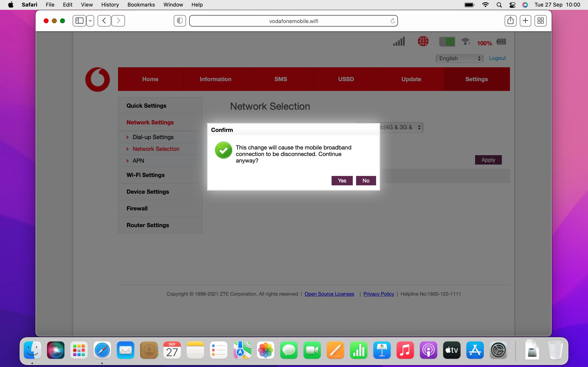Click the red globe connection icon

pyautogui.click(x=423, y=41)
